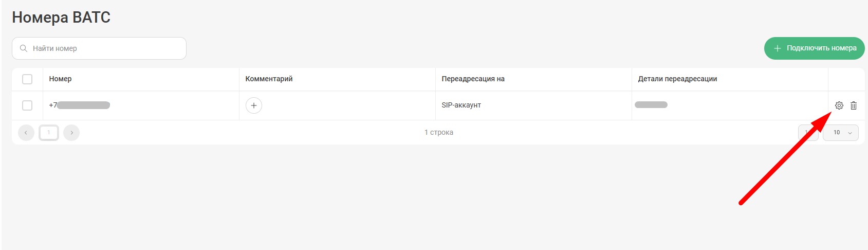This screenshot has height=250, width=868.
Task: Open settings gear for the number row
Action: 839,105
